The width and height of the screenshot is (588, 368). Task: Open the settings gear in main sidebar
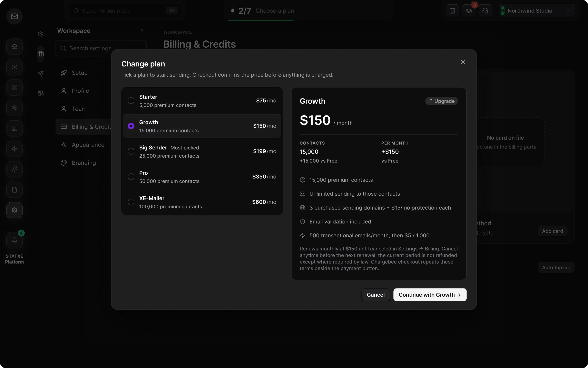point(14,210)
